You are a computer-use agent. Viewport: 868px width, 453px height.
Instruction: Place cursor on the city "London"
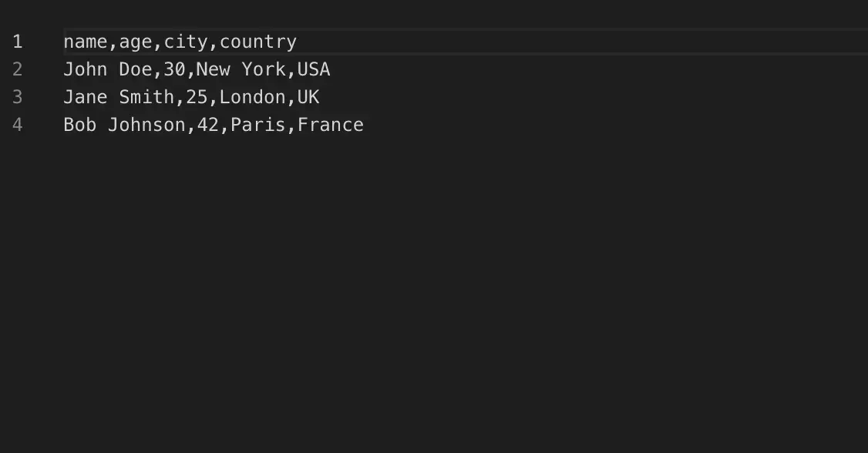[x=252, y=97]
